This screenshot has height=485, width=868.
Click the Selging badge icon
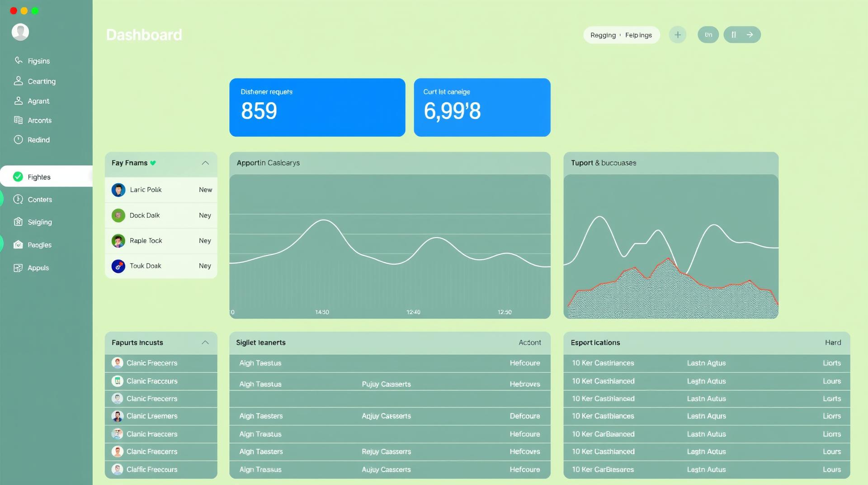tap(18, 222)
